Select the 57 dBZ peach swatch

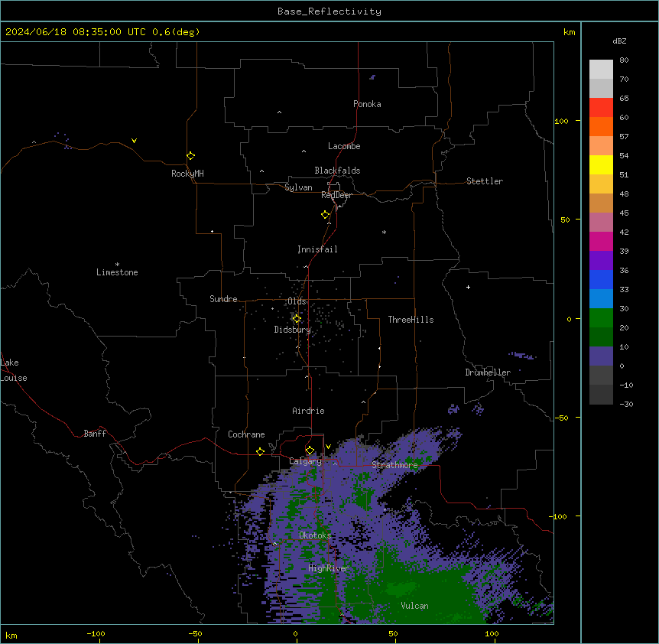tap(601, 145)
